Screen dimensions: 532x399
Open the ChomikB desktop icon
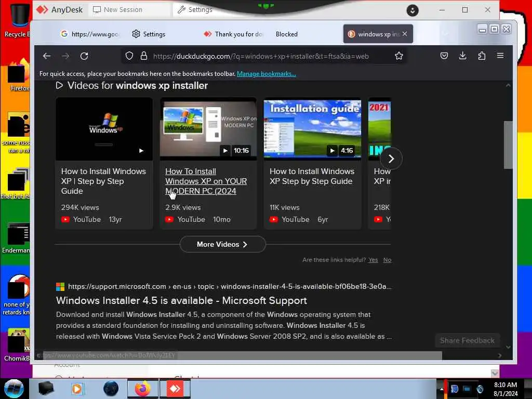[x=18, y=345]
